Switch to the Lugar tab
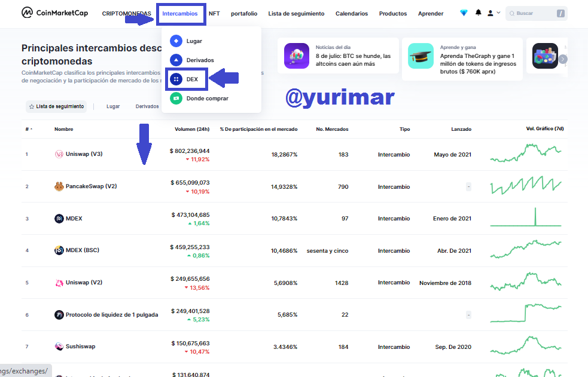The height and width of the screenshot is (377, 588). tap(113, 106)
